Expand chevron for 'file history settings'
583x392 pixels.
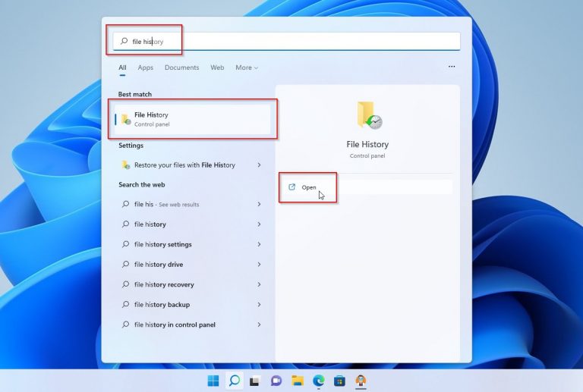(259, 244)
